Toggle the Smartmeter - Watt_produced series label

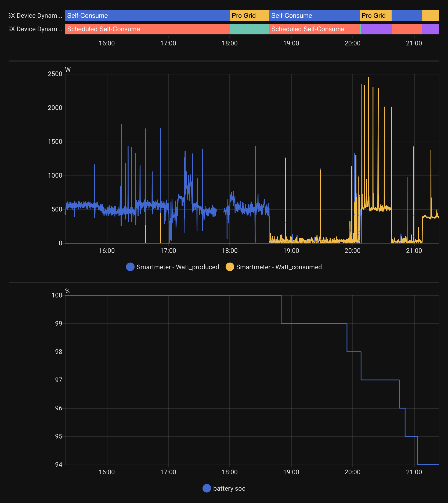[x=178, y=267]
